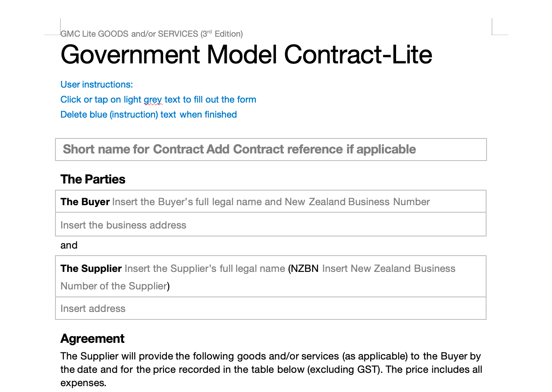The image size is (552, 392).
Task: Click The Parties heading
Action: pyautogui.click(x=93, y=179)
